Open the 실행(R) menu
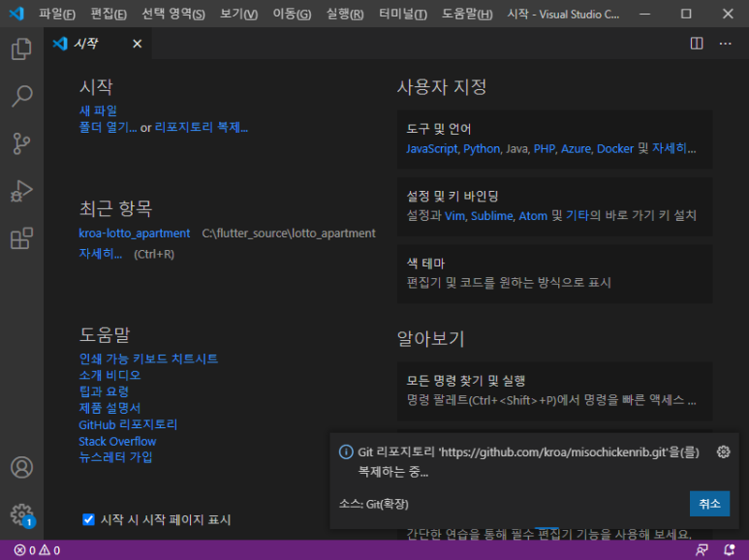The height and width of the screenshot is (560, 749). pyautogui.click(x=344, y=14)
